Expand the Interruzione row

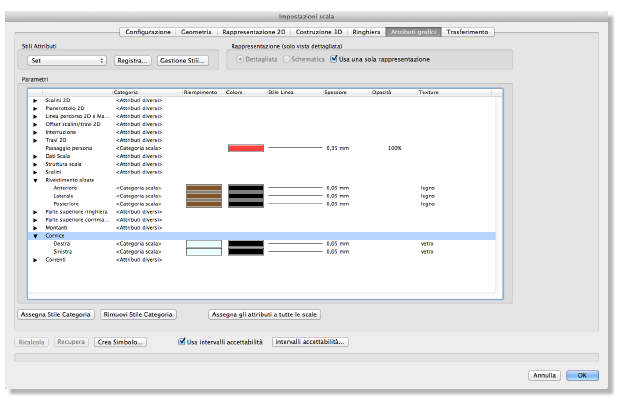click(35, 132)
